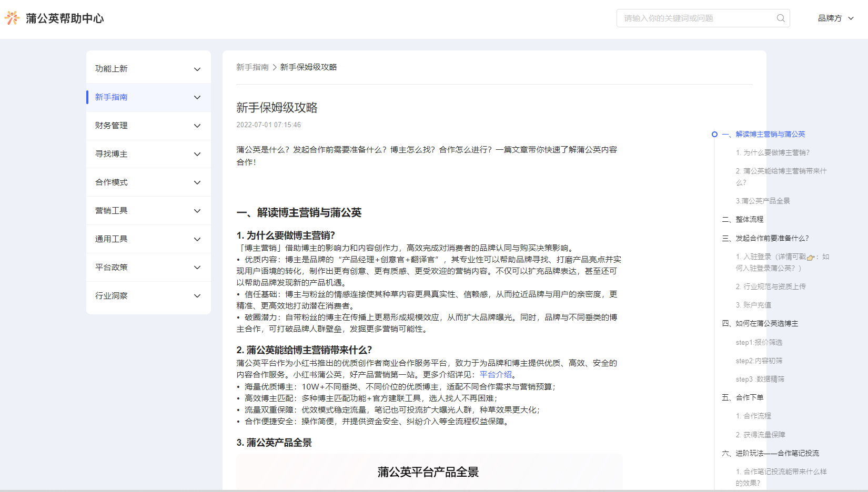
Task: Expand the 行业洞察 menu chevron
Action: 197,296
